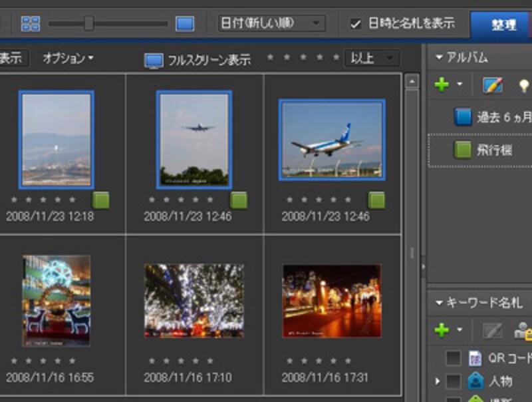Collapse the アルバム panel

tap(439, 59)
